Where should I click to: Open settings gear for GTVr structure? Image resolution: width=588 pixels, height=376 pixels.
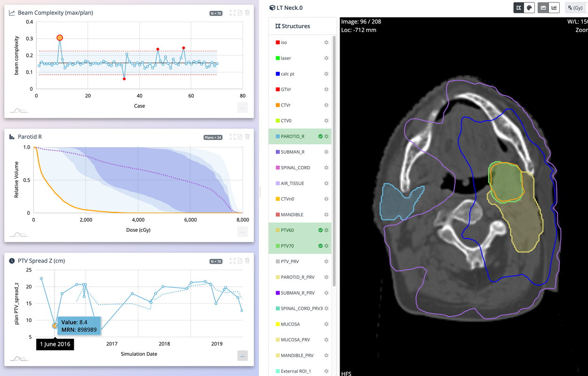coord(326,89)
